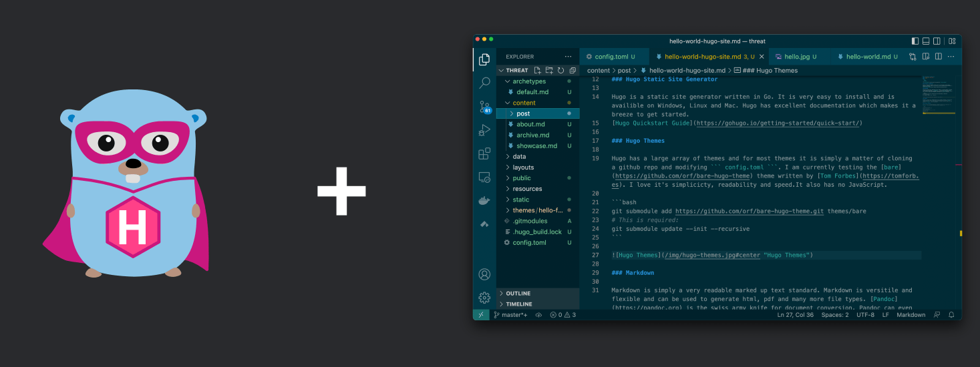
Task: Open the Manage gear icon
Action: (484, 298)
